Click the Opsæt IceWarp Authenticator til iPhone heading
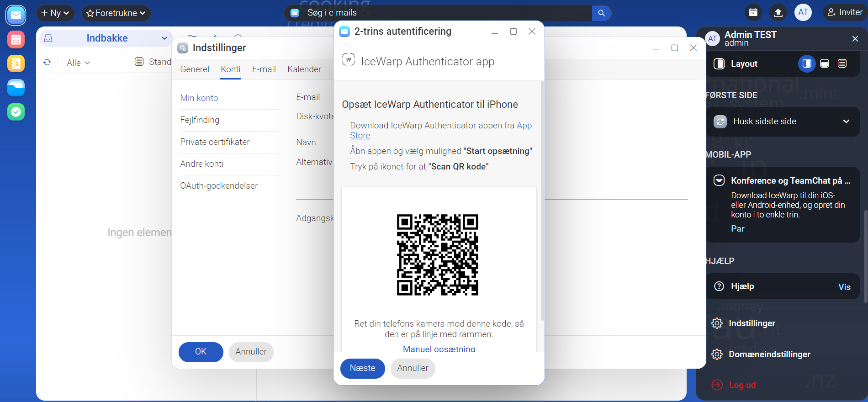 430,105
